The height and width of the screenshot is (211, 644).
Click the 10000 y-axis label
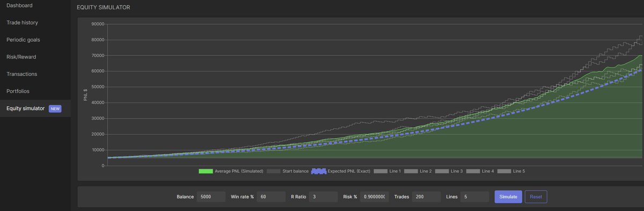pos(98,150)
